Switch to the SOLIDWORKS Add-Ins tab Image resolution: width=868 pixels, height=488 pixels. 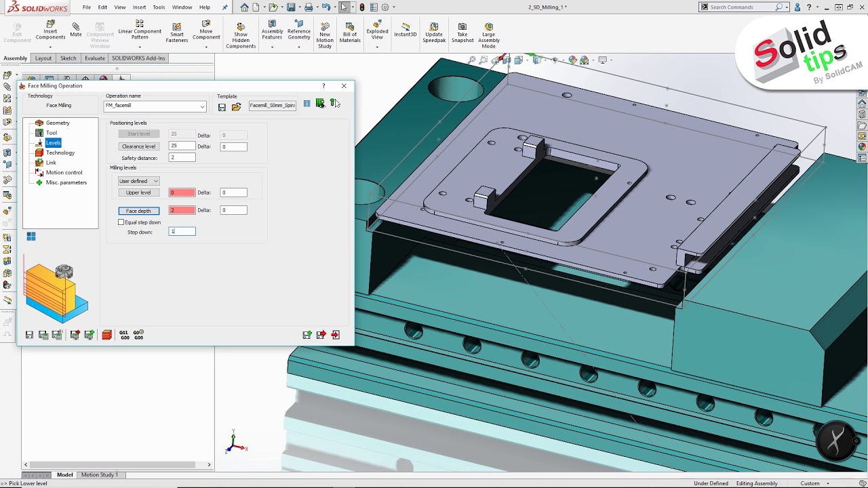click(138, 58)
